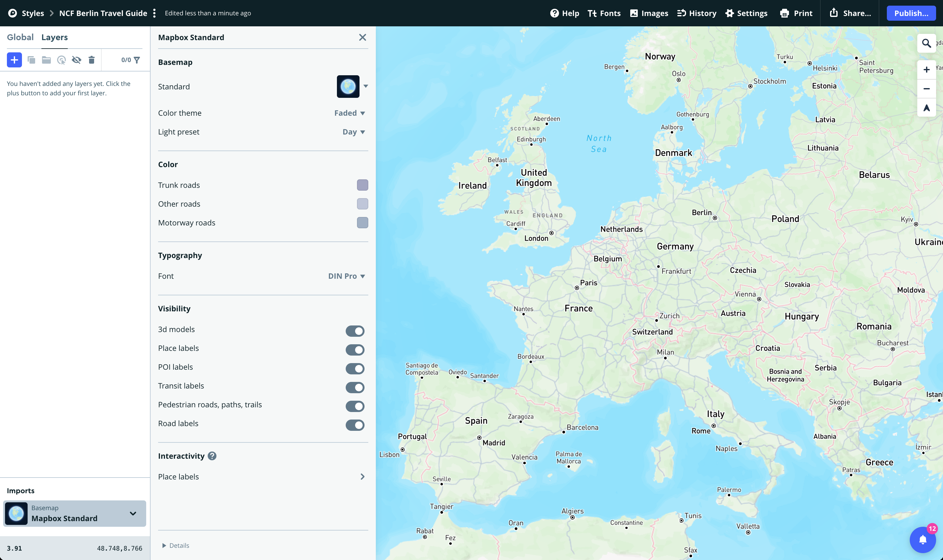Pick the Trunk roads color swatch
The image size is (943, 560).
click(362, 185)
